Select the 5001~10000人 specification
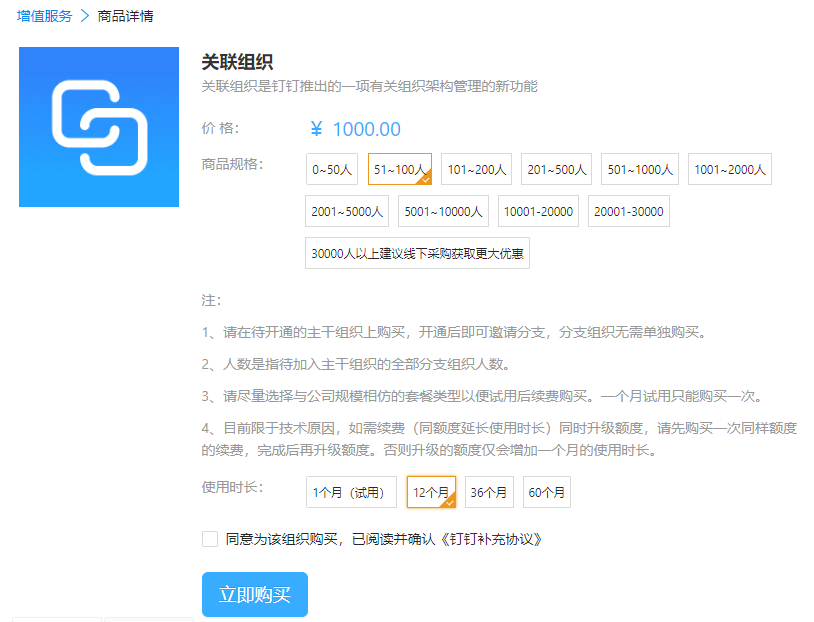 pos(443,211)
